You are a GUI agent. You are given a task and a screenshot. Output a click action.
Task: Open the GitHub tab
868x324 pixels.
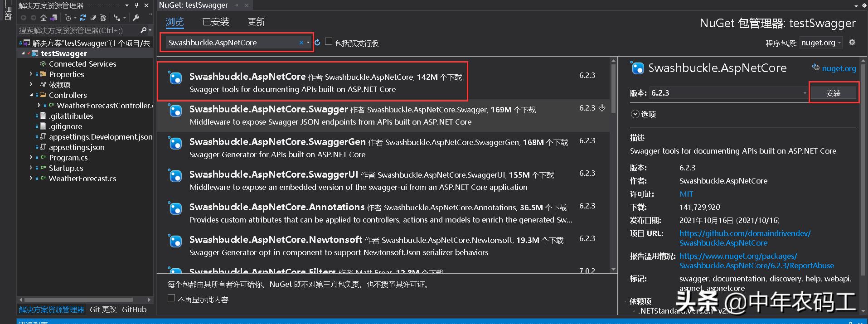coord(134,309)
